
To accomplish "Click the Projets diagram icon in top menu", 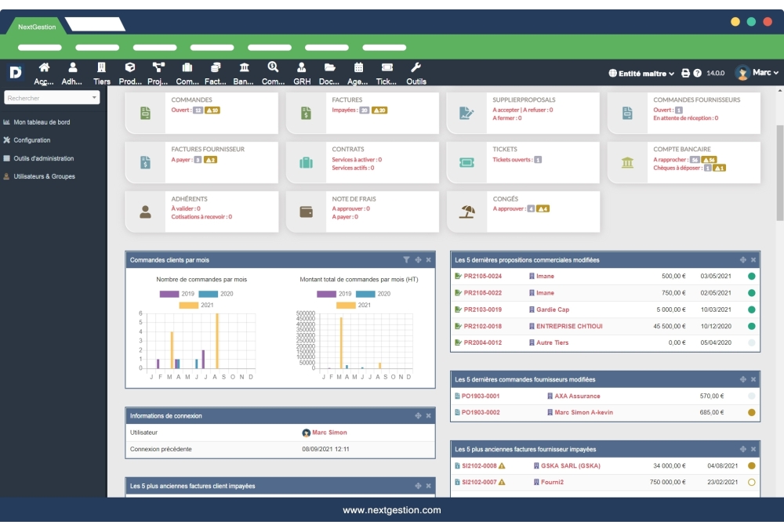I will [158, 68].
